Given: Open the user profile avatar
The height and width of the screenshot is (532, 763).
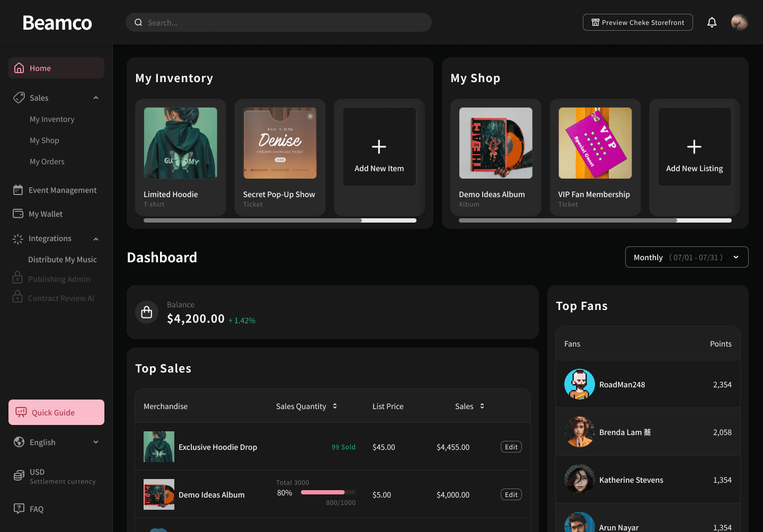Looking at the screenshot, I should 739,22.
